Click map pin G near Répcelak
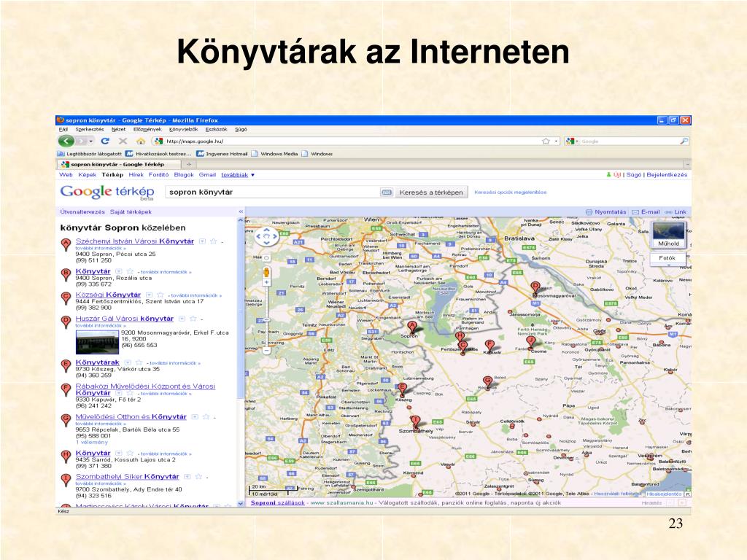 coord(487,382)
